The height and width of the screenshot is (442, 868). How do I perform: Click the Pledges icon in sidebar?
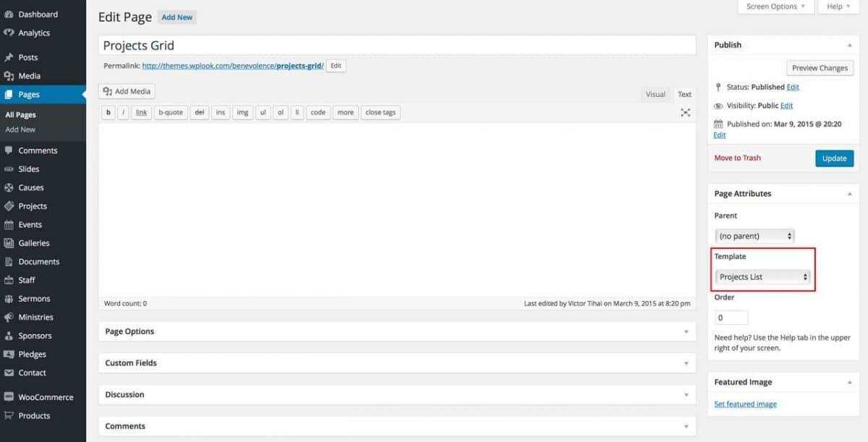[9, 354]
